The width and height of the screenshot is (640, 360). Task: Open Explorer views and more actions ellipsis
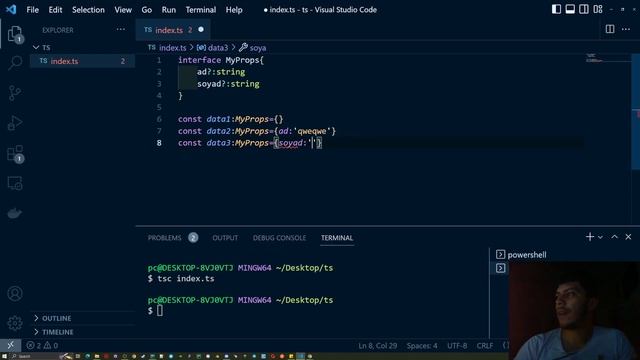pos(121,29)
